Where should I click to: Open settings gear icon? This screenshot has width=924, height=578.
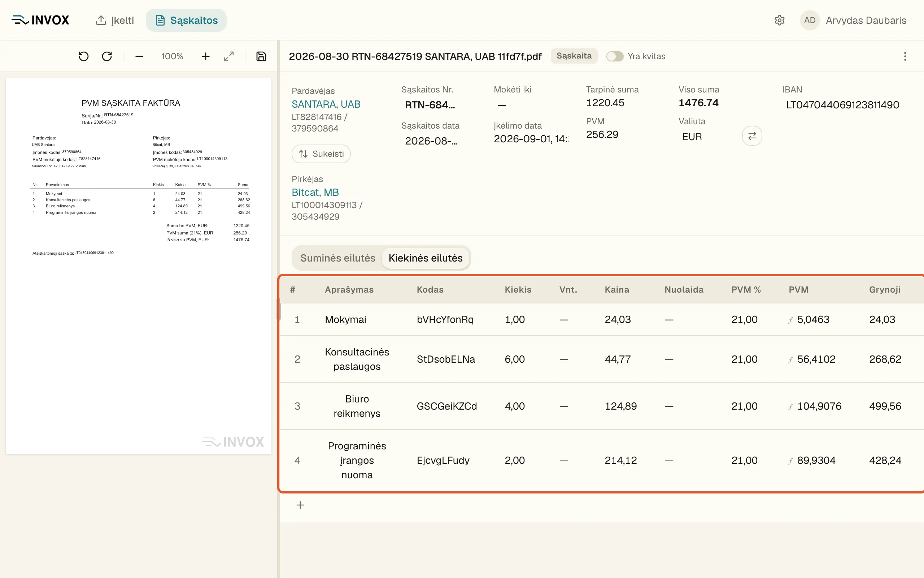coord(779,20)
